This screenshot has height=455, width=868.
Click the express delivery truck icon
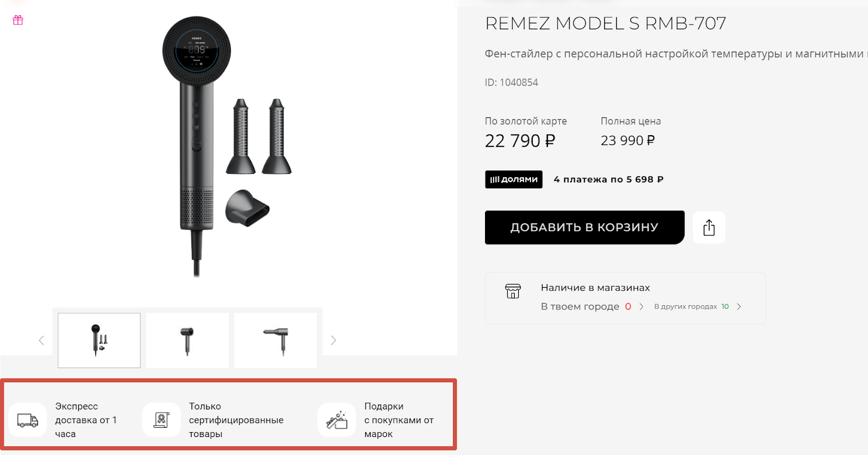[x=28, y=420]
